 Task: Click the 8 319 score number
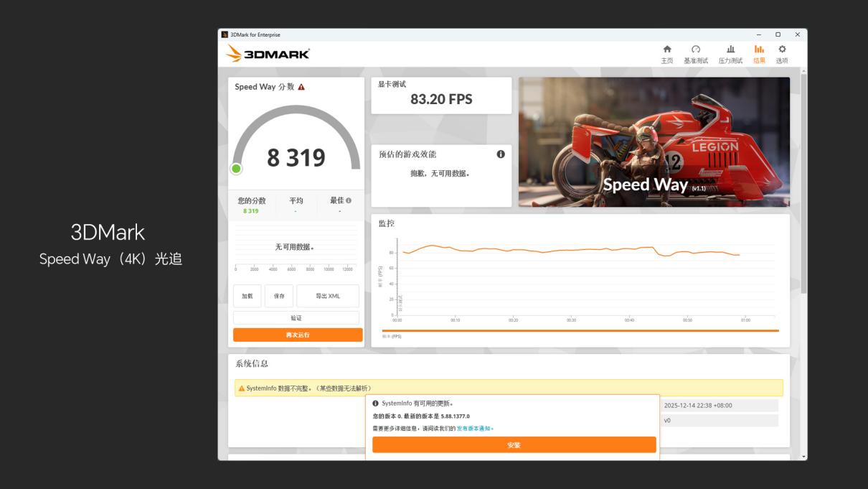pos(296,157)
